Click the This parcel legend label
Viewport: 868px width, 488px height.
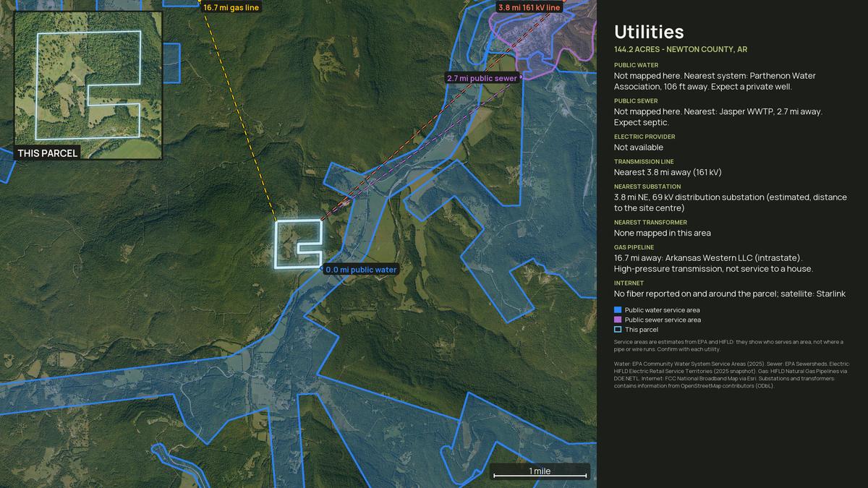click(x=642, y=330)
